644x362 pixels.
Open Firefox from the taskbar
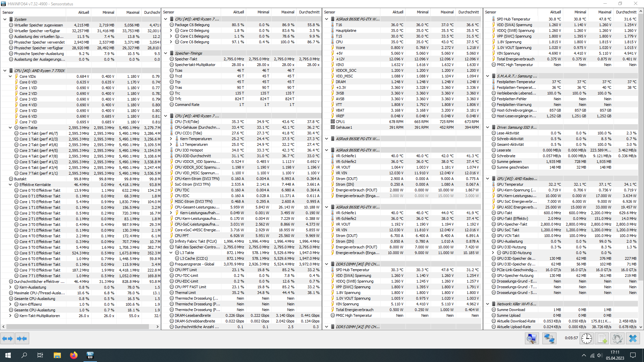73,355
